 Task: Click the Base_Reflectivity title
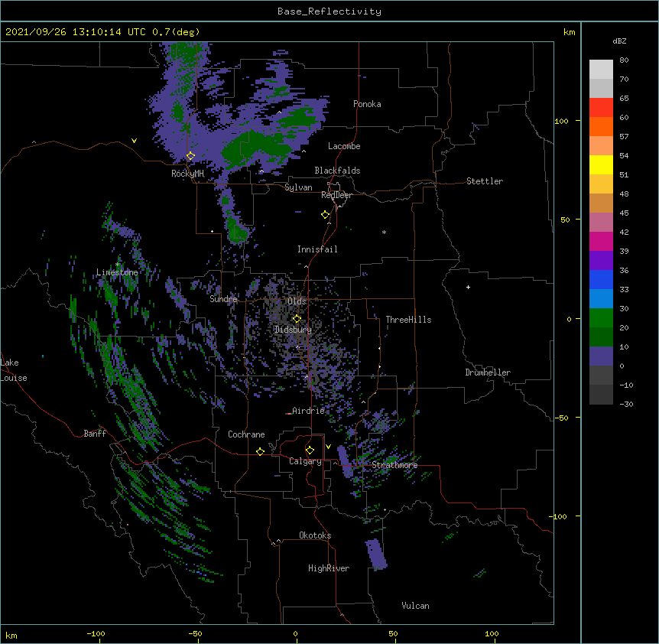tap(329, 11)
